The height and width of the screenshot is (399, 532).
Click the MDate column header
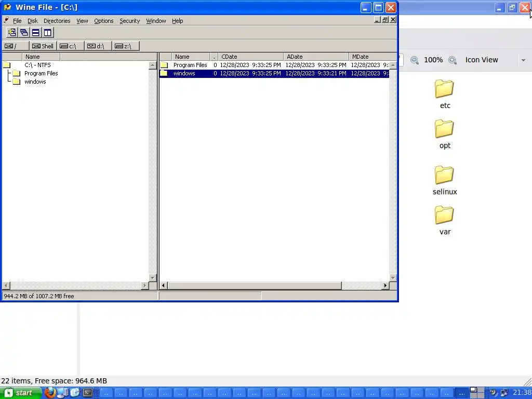373,57
